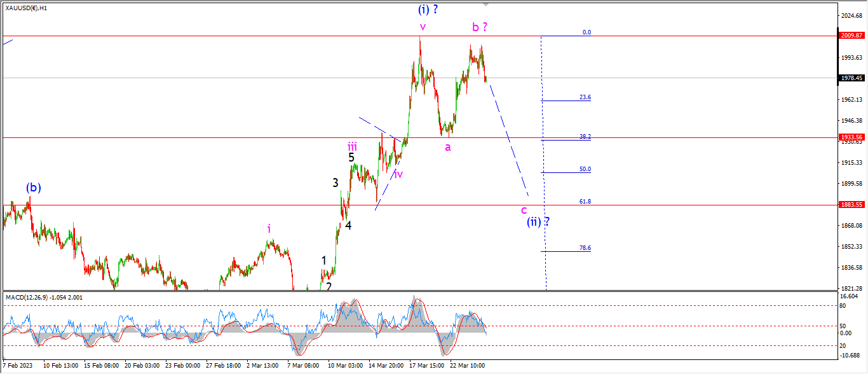
Task: Select the blue (b) wave label
Action: (x=34, y=188)
